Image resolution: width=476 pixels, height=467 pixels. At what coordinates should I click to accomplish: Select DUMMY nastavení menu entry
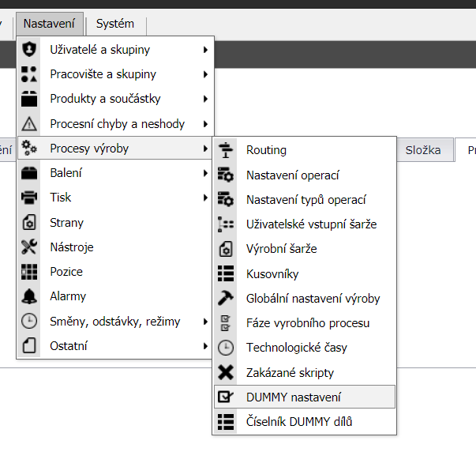click(294, 397)
